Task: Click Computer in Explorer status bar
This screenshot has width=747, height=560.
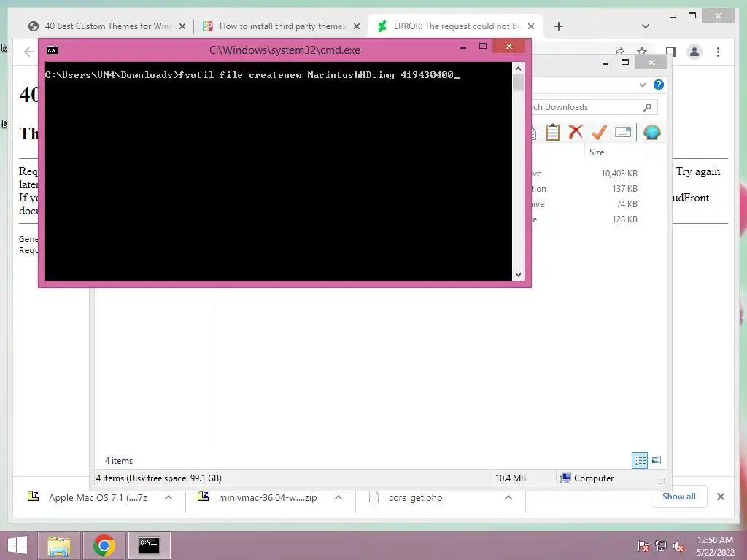Action: point(587,478)
